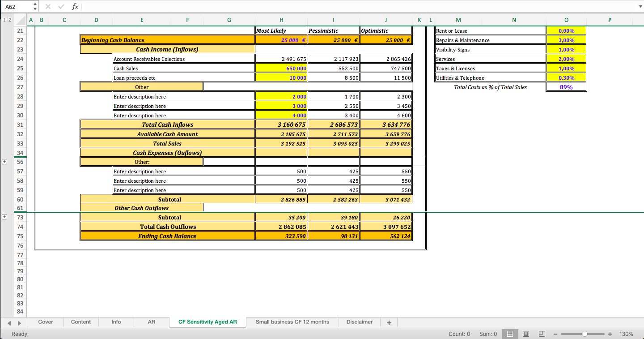Screen dimensions: 644x339
Task: Click the New Sheet plus button
Action: pyautogui.click(x=389, y=322)
